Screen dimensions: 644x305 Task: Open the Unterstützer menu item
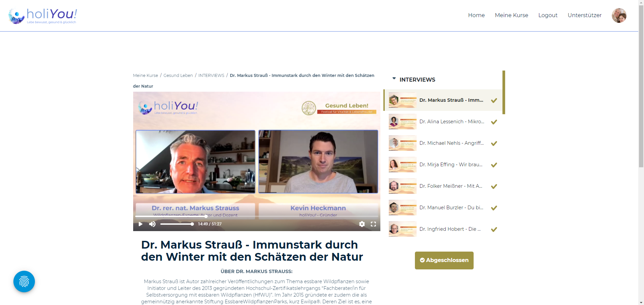tap(584, 15)
